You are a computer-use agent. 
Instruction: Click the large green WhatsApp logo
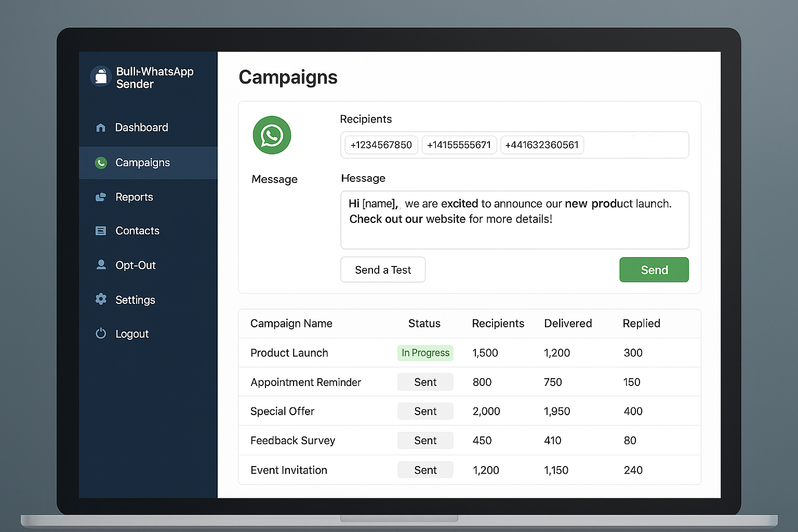[x=272, y=135]
